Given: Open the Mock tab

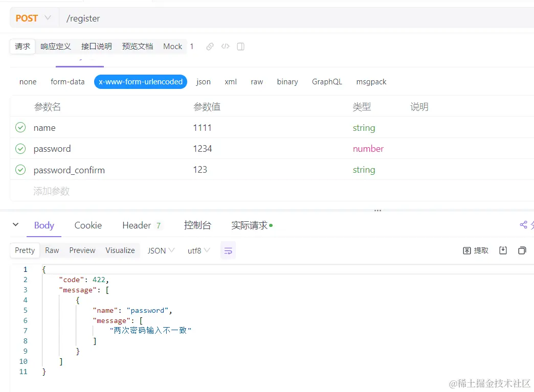Looking at the screenshot, I should click(x=173, y=47).
